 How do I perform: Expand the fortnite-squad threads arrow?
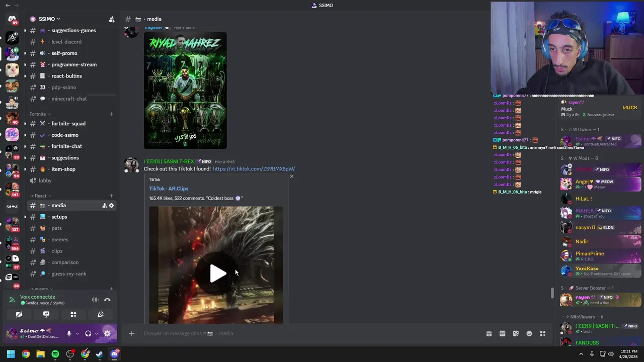(25, 124)
